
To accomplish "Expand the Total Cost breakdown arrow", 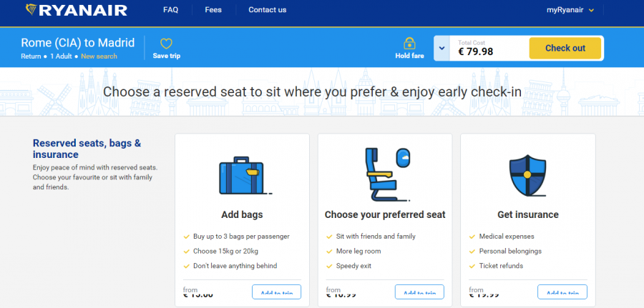I will [441, 48].
